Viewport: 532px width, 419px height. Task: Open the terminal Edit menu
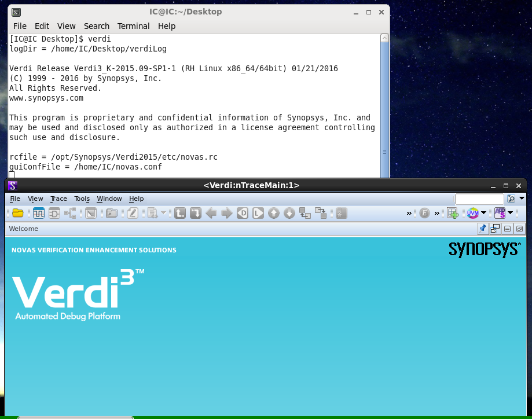pyautogui.click(x=42, y=26)
